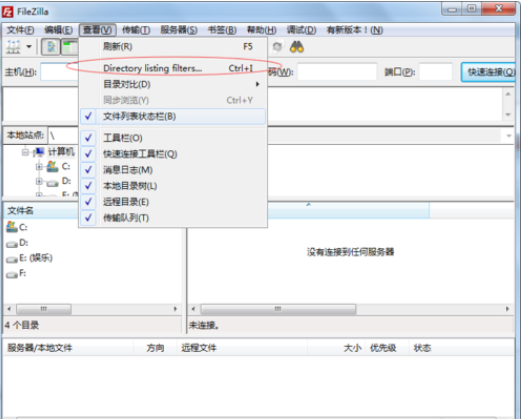The height and width of the screenshot is (419, 532).
Task: Select D: drive icon in local tree
Action: point(53,183)
